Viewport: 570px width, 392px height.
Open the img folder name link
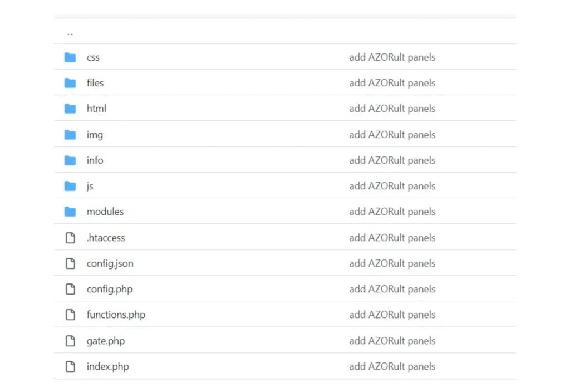pos(95,135)
